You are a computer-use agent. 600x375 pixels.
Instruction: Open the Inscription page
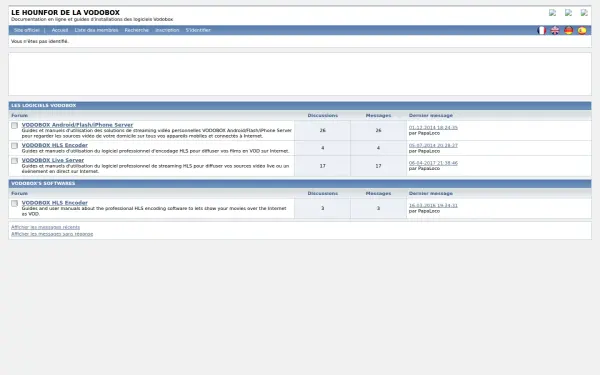click(167, 30)
